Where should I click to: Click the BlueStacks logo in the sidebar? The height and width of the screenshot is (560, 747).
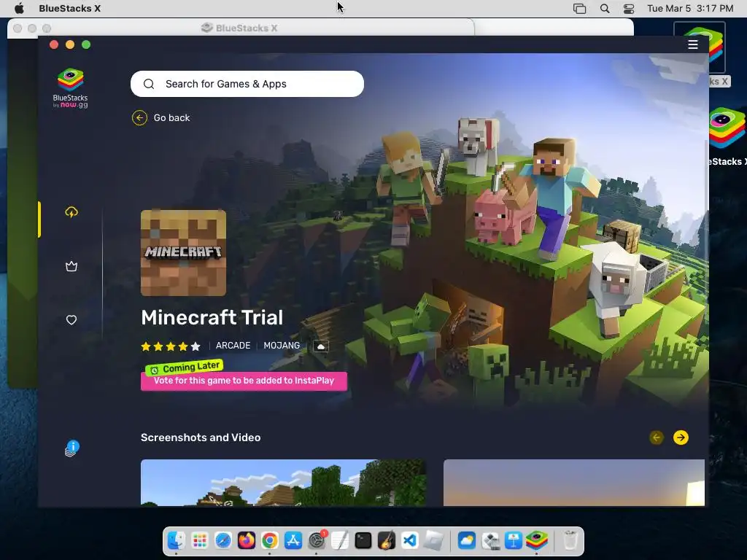71,88
